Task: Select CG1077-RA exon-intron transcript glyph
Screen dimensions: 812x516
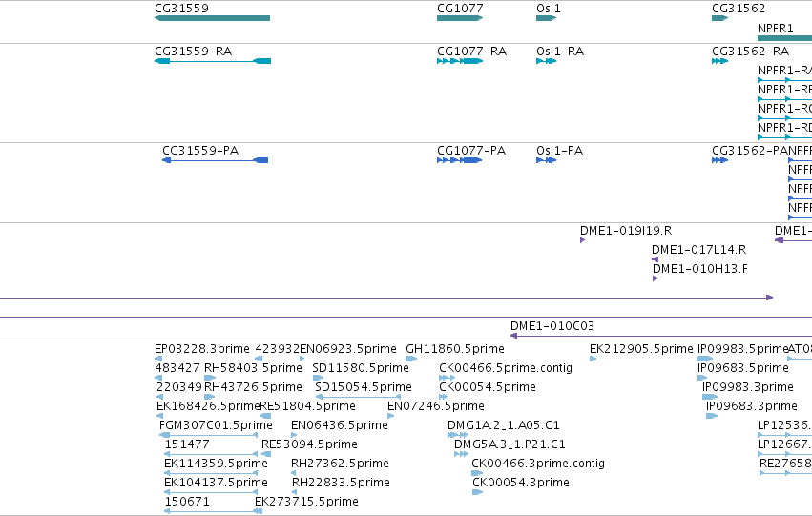Action: 460,61
